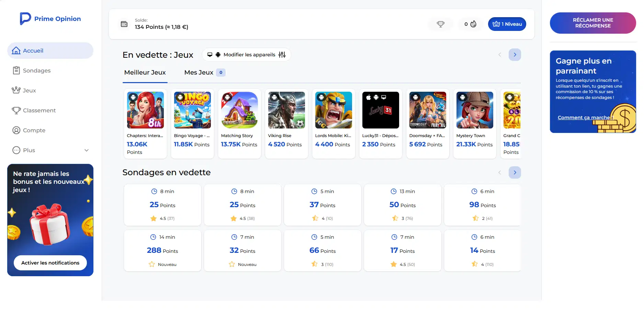This screenshot has width=644, height=314.
Task: Open the Lucky31 game card
Action: pyautogui.click(x=381, y=124)
